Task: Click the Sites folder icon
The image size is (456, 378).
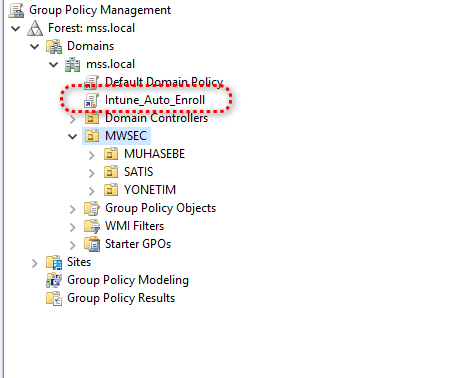Action: [54, 262]
